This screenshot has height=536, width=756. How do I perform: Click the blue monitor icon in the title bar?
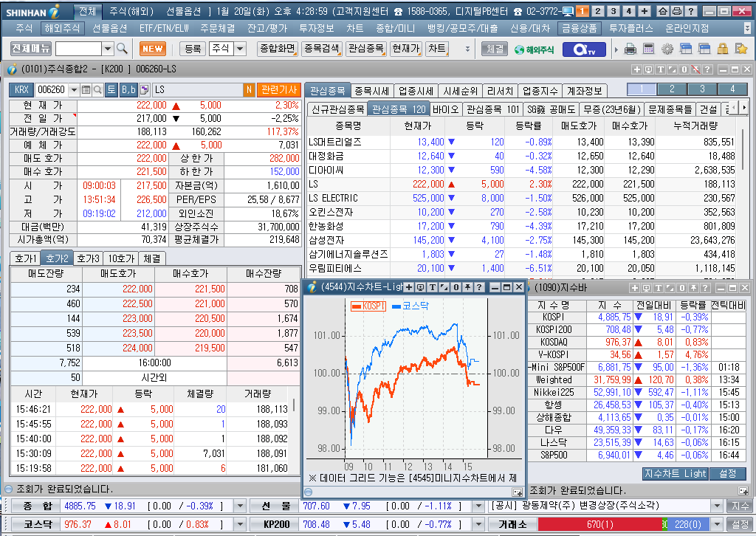point(568,11)
